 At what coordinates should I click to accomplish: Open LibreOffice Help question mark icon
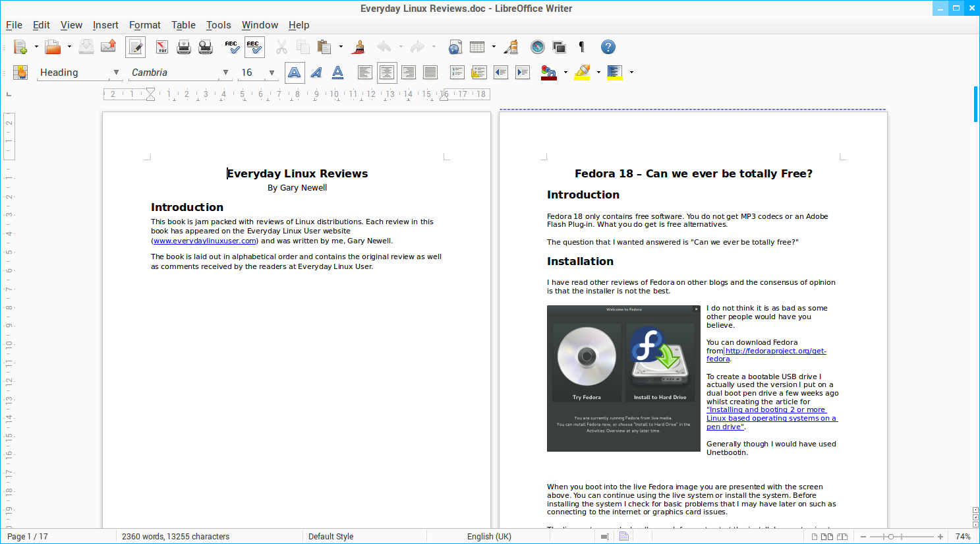tap(608, 47)
